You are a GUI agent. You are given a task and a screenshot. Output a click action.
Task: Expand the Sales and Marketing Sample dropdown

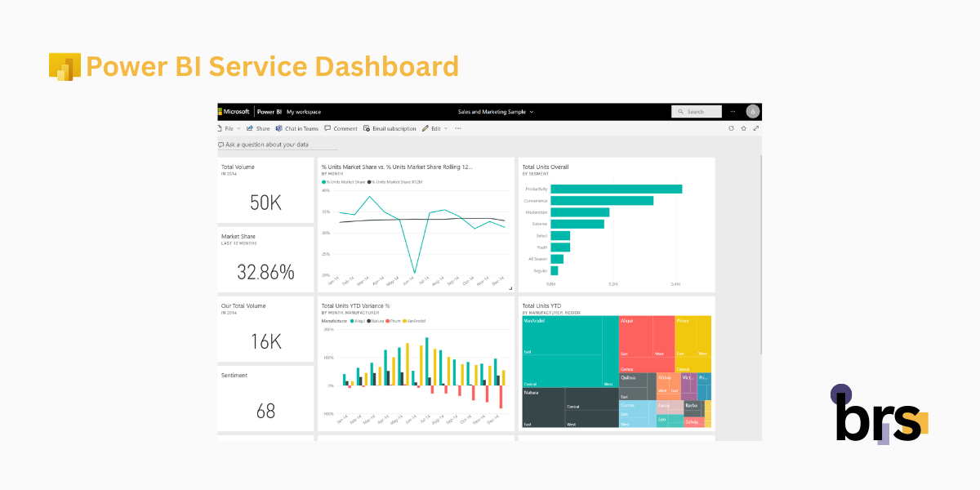coord(531,112)
